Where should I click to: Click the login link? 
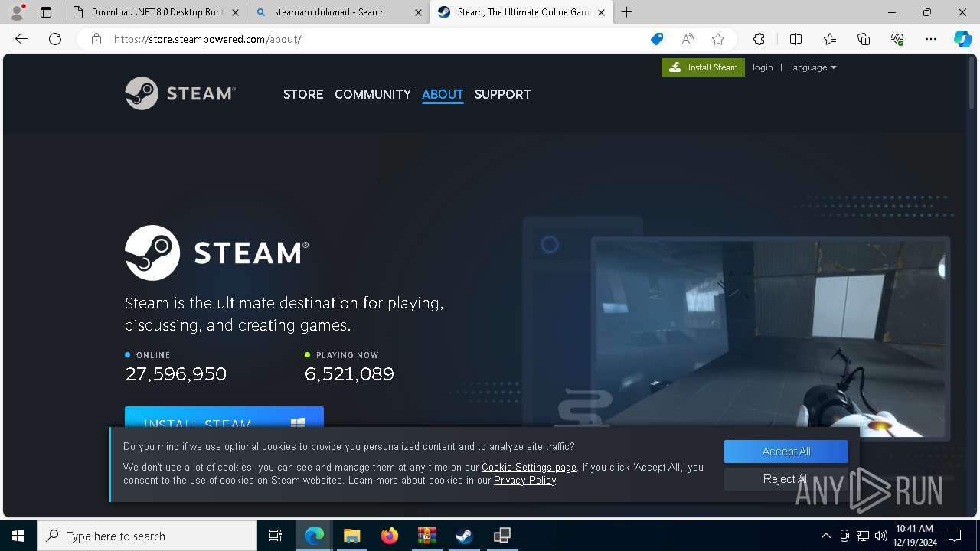(763, 67)
